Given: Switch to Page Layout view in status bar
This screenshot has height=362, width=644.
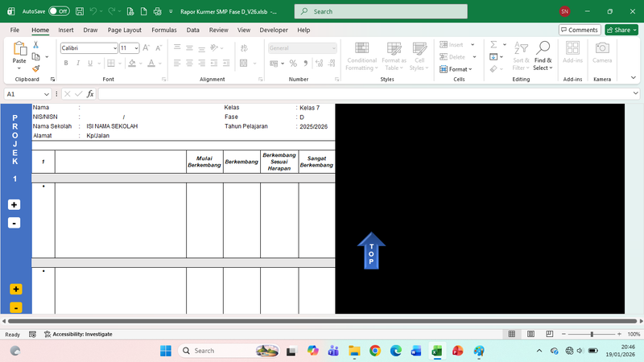Looking at the screenshot, I should click(530, 334).
